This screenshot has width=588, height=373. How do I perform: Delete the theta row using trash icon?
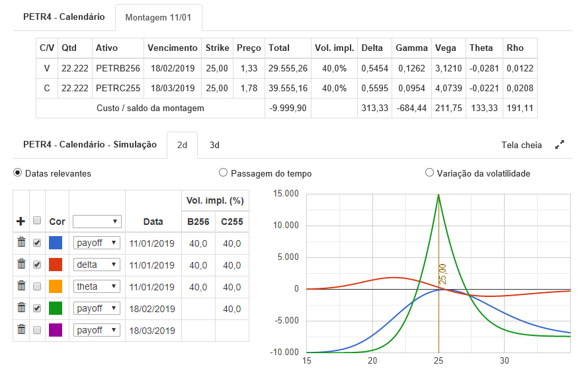point(21,286)
